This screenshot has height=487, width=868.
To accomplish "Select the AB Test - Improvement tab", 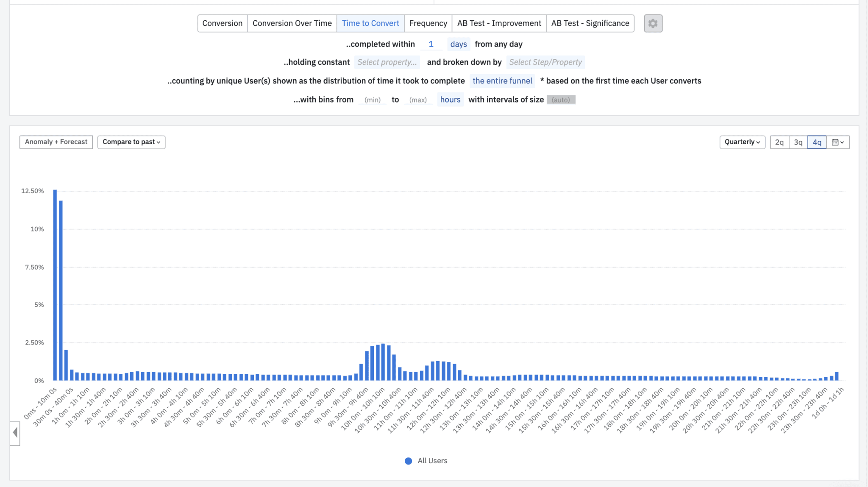I will 499,23.
